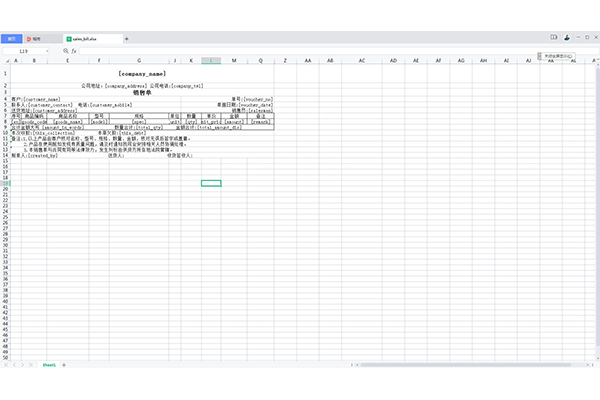Click the [remark] cell

click(x=261, y=122)
